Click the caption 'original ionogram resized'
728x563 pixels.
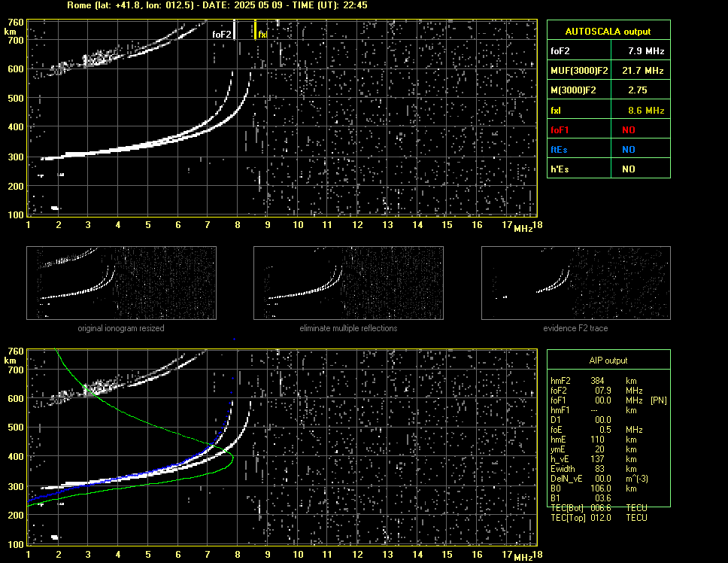coord(121,328)
